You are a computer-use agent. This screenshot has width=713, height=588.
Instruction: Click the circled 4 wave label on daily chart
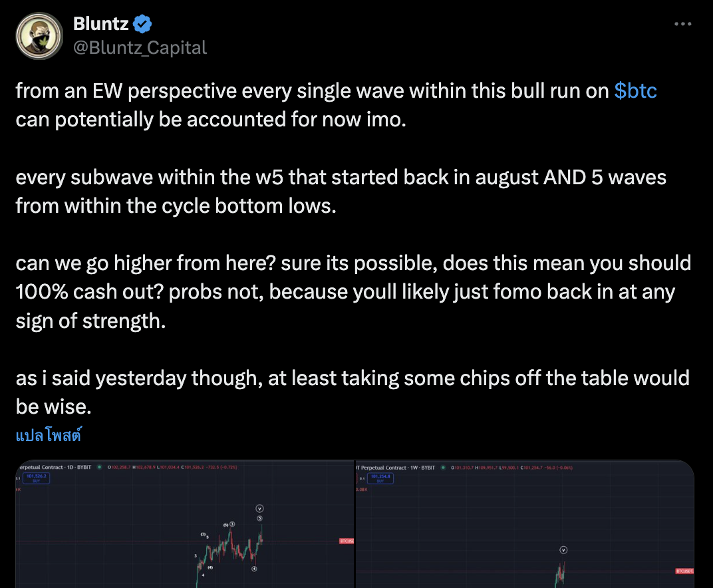pos(255,569)
